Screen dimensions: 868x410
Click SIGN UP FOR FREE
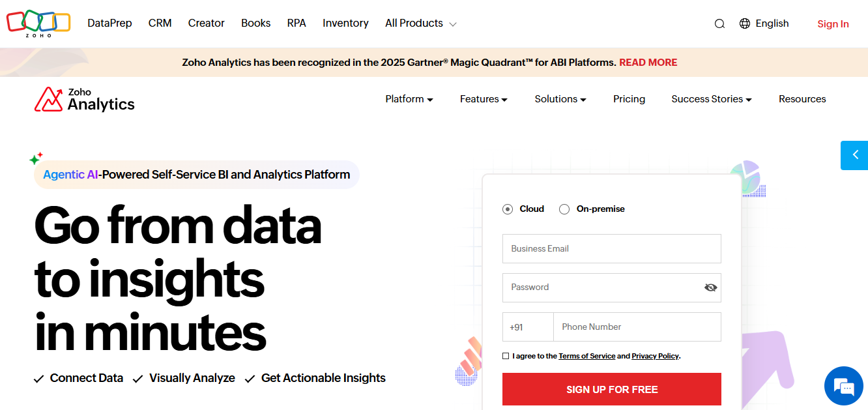coord(611,388)
